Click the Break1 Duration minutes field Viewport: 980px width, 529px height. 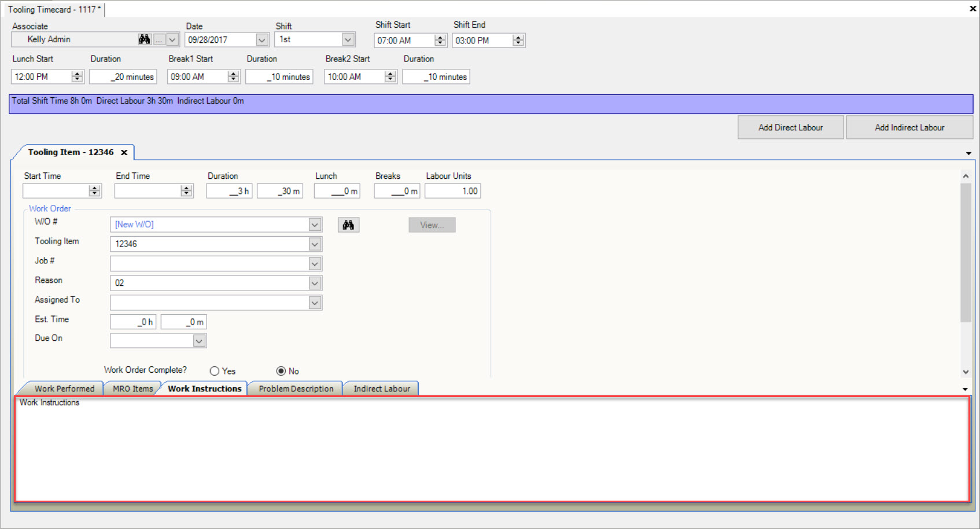click(x=279, y=76)
